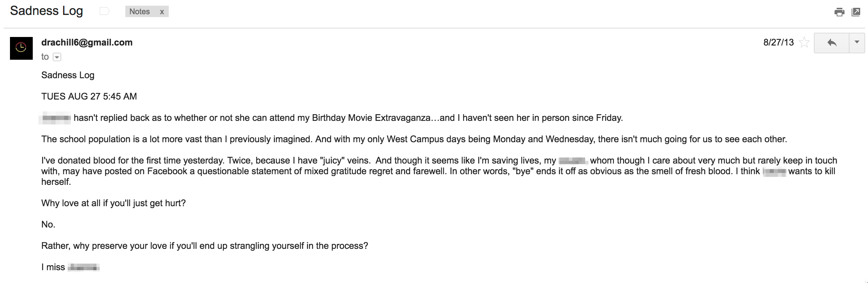The image size is (868, 283).
Task: Click the "Rather, why preserve your love" line
Action: 205,246
